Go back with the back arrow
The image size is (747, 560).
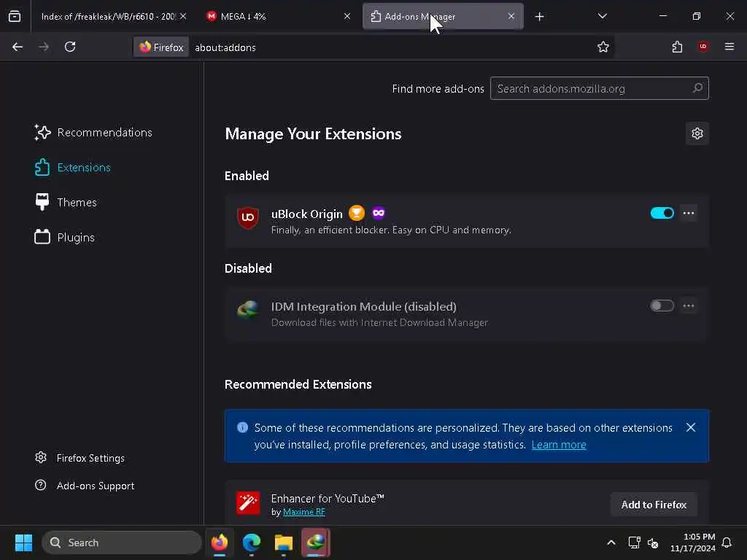(x=18, y=47)
